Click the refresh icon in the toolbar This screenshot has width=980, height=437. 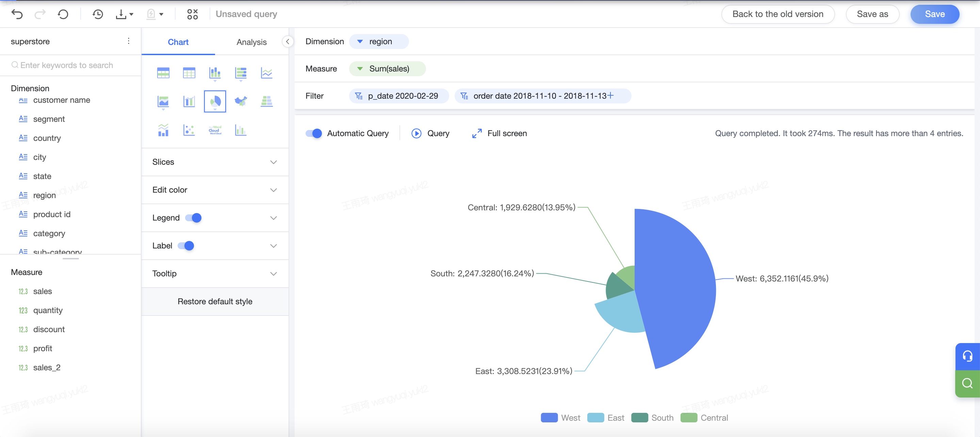click(x=63, y=15)
